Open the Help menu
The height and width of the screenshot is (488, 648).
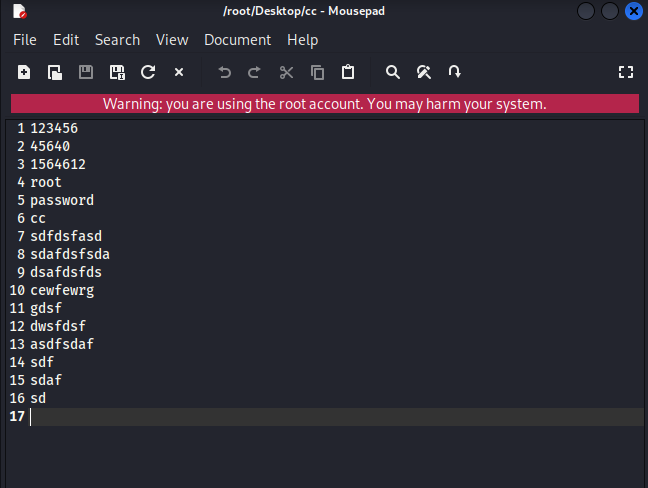click(302, 40)
